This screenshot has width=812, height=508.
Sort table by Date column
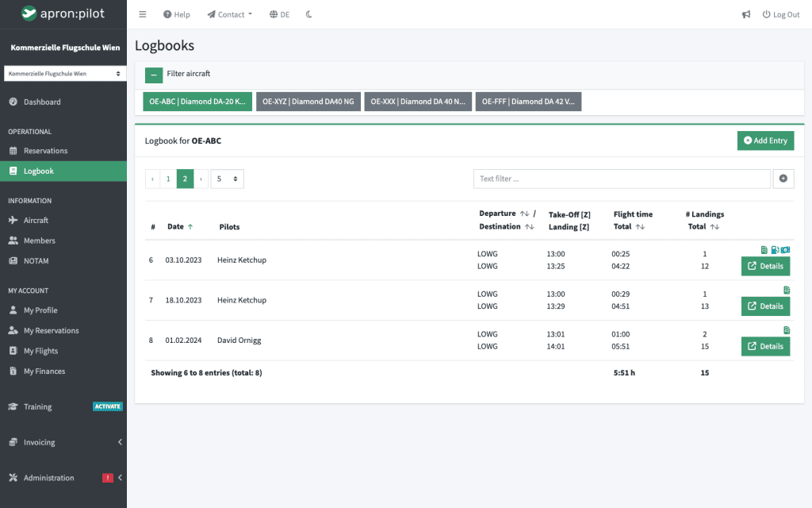coord(180,226)
